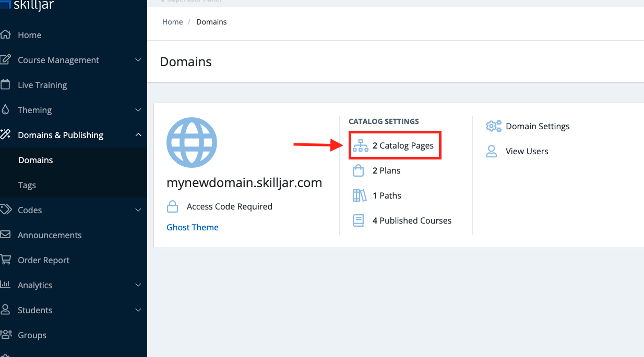644x357 pixels.
Task: Click the Domain Settings gears icon
Action: [x=493, y=126]
